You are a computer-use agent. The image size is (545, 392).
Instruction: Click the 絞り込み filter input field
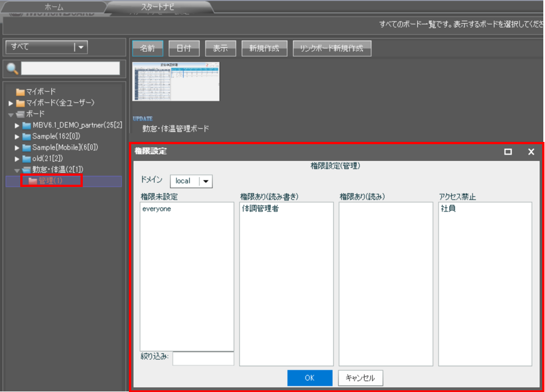(x=203, y=358)
